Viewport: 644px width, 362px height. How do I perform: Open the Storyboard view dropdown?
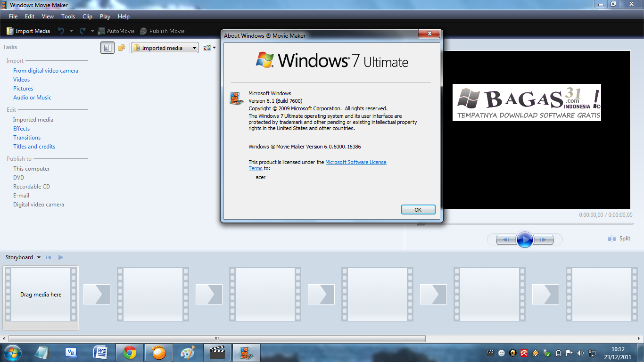click(23, 257)
